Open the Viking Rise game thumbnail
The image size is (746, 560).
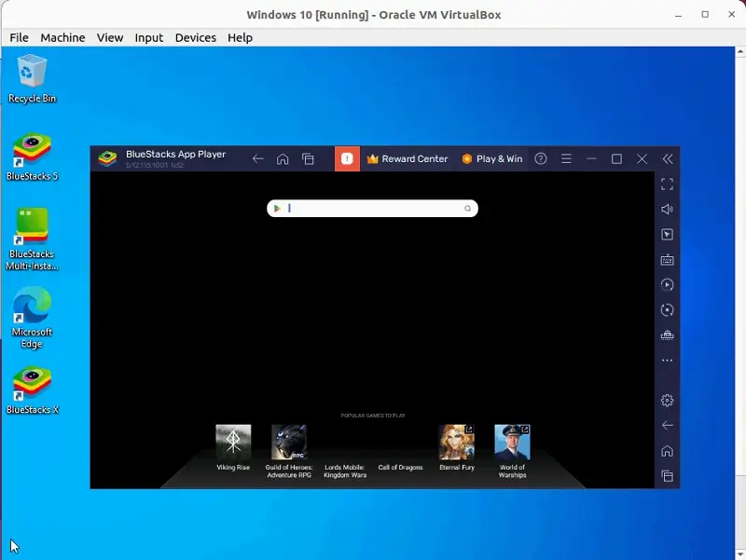(x=233, y=442)
